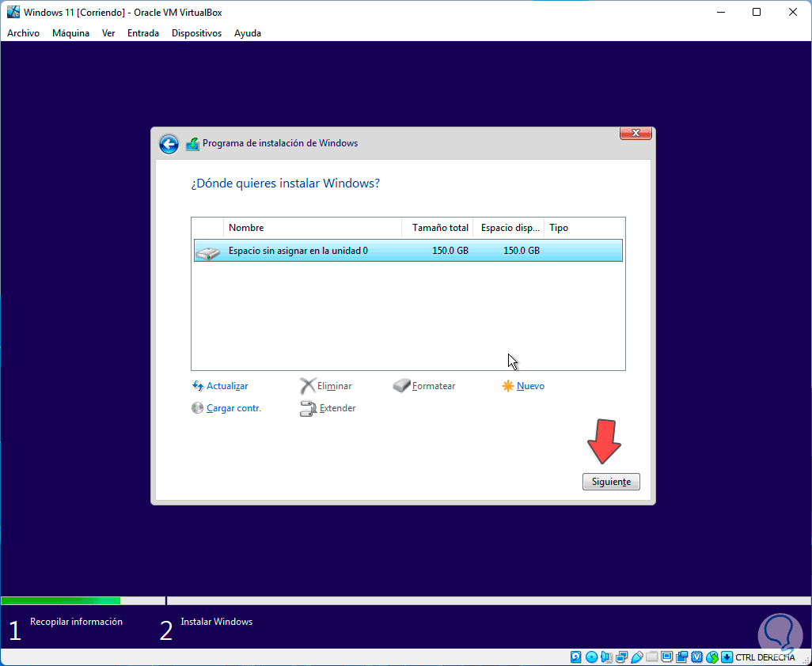Image resolution: width=812 pixels, height=666 pixels.
Task: Click the USB devices status icon
Action: click(637, 657)
